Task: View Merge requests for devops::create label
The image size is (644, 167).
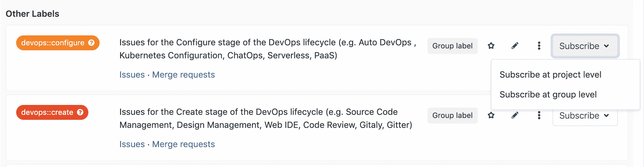Action: [183, 144]
